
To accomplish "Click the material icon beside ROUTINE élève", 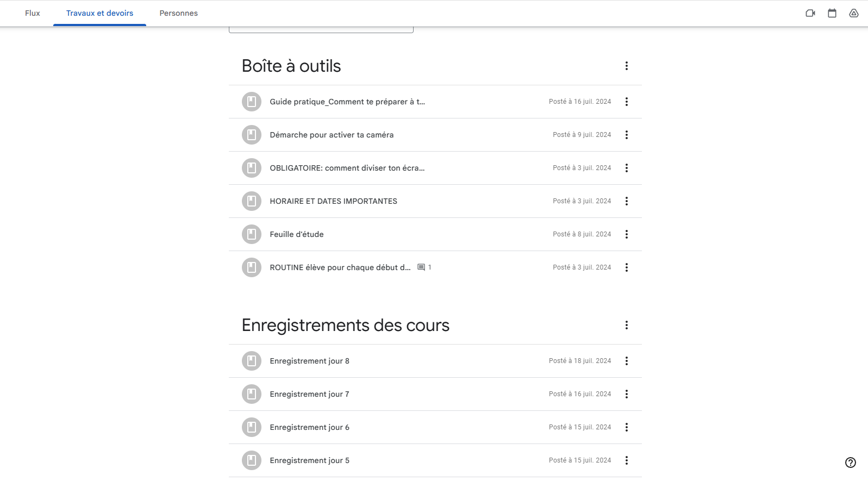I will pos(252,267).
